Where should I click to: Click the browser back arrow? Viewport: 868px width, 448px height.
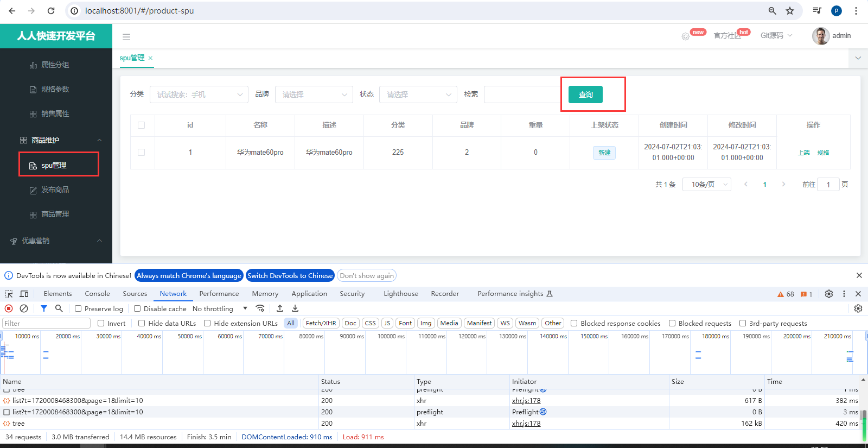12,11
